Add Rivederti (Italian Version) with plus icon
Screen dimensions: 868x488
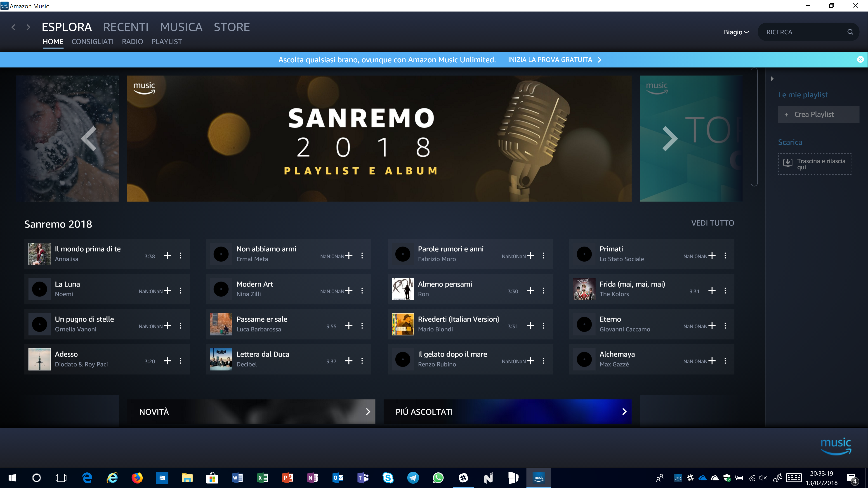[530, 326]
